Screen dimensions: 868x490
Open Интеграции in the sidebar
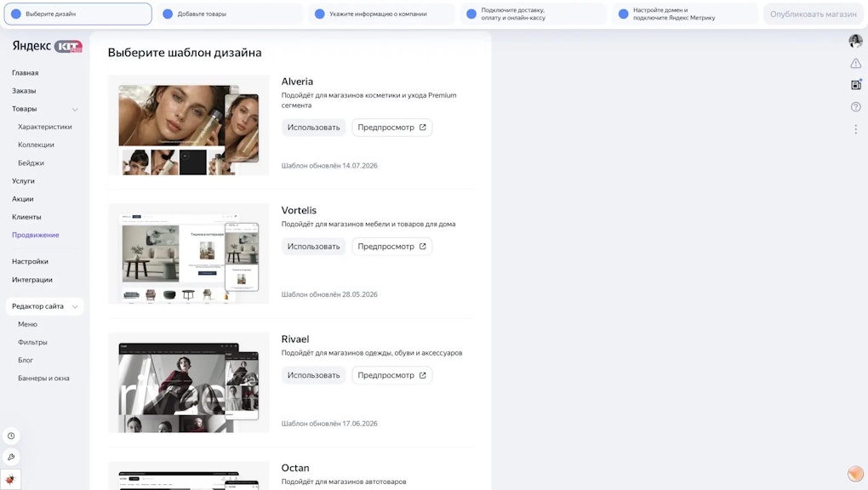(32, 280)
